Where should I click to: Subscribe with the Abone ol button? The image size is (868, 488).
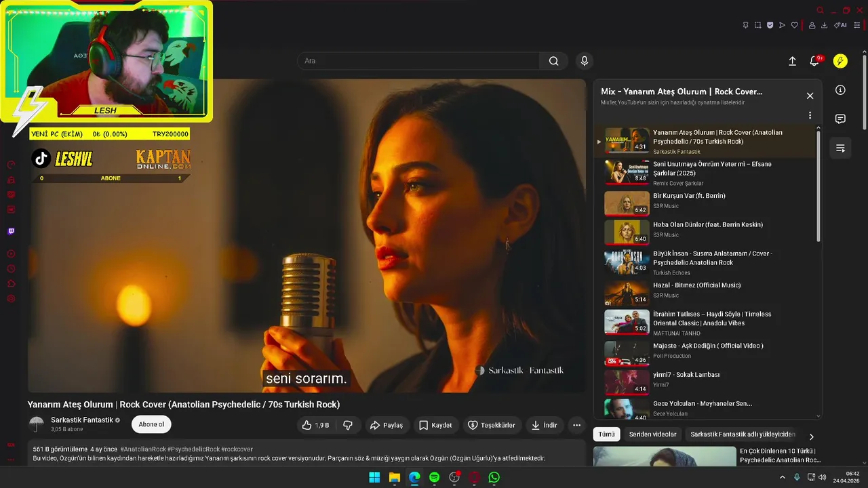tap(151, 424)
